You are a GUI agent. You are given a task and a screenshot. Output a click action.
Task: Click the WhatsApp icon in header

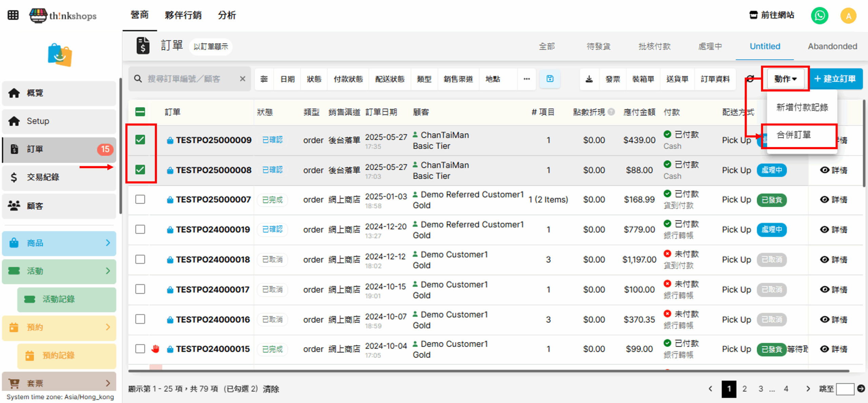pyautogui.click(x=819, y=16)
